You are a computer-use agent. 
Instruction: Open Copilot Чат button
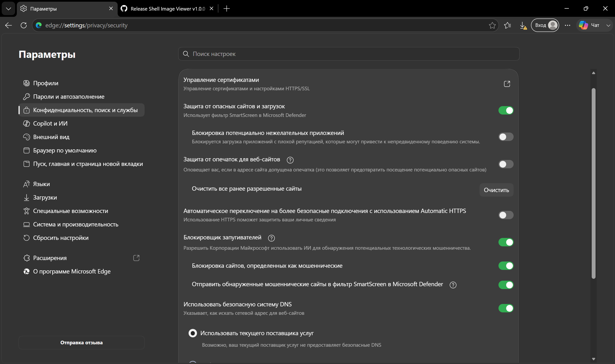590,25
